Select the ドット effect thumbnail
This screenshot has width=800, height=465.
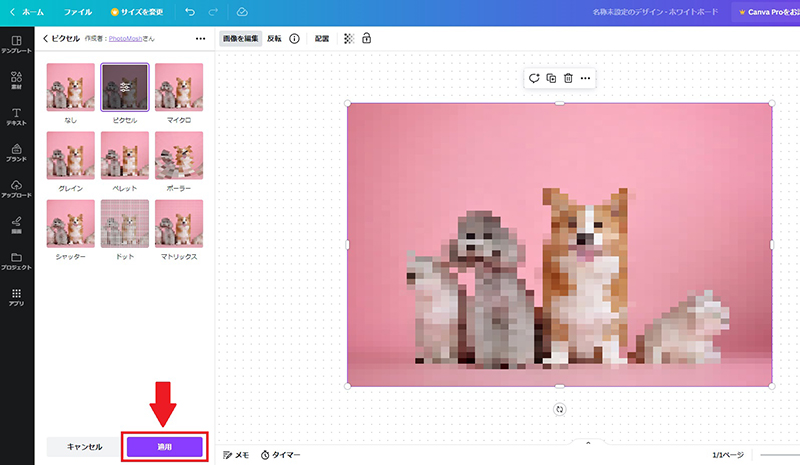(x=124, y=224)
